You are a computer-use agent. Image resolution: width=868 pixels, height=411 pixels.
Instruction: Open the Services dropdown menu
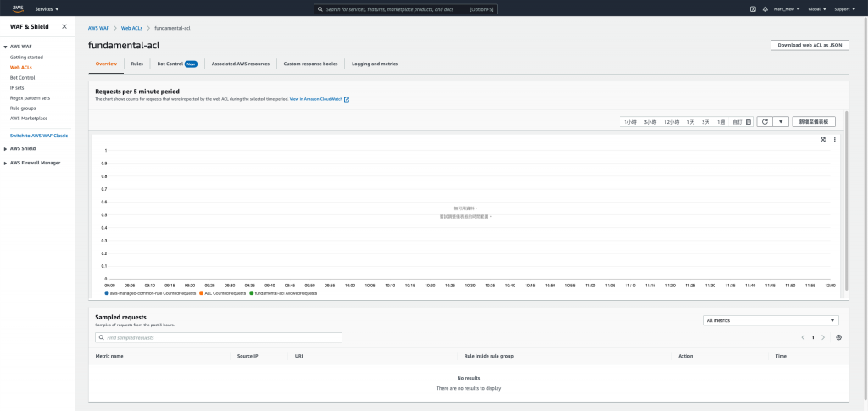tap(47, 9)
